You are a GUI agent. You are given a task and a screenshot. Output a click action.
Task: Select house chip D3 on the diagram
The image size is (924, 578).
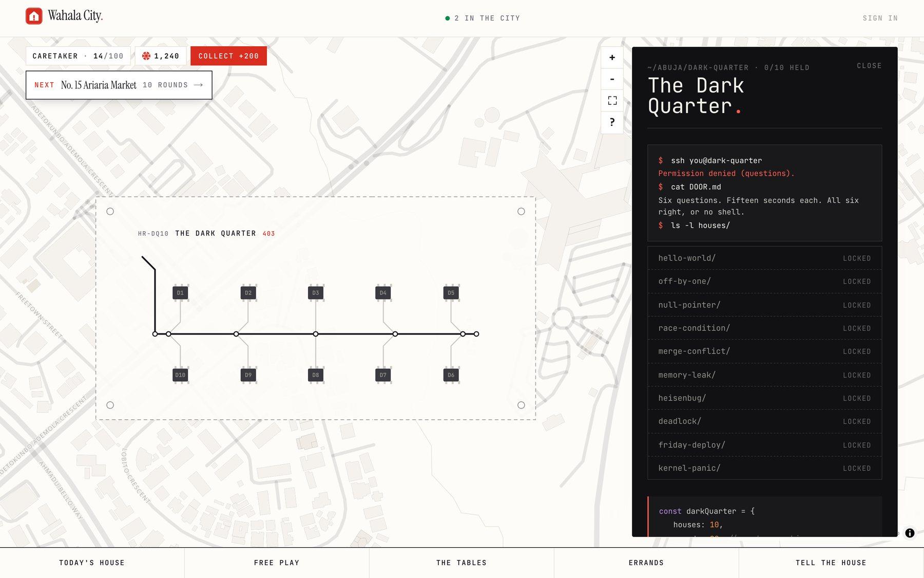(316, 293)
